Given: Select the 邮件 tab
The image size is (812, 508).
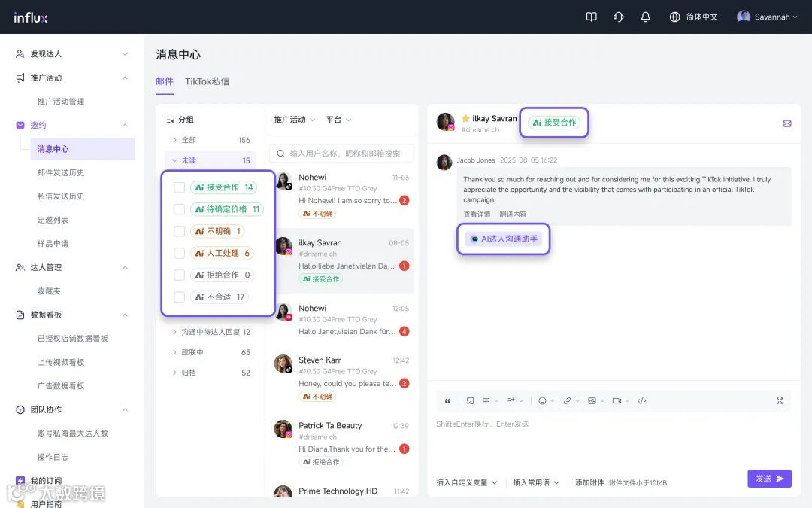Looking at the screenshot, I should [164, 81].
